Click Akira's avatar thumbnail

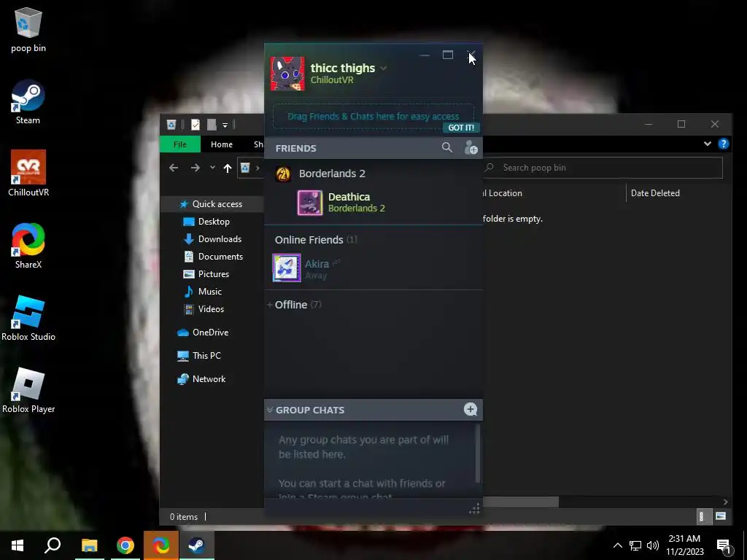(286, 268)
